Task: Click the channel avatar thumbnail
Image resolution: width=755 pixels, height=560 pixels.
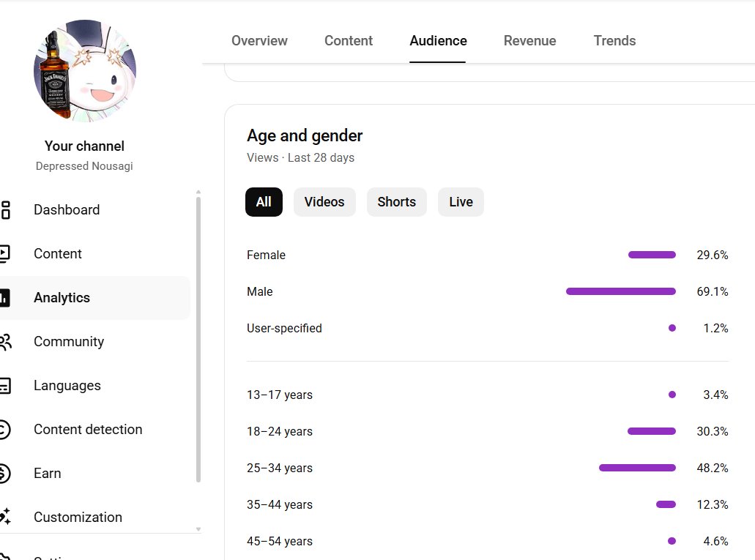Action: tap(85, 71)
